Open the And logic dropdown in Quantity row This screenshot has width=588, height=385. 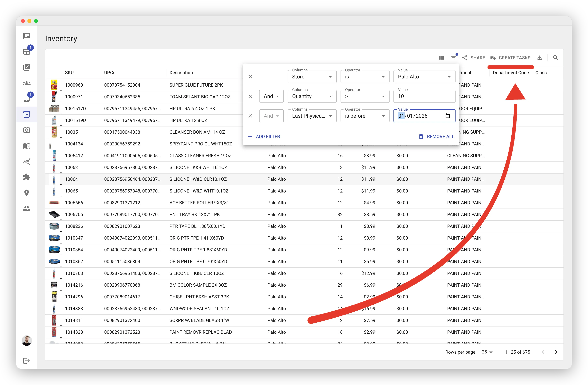click(271, 96)
